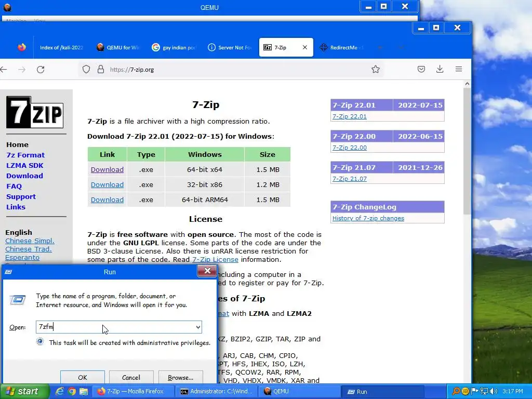Viewport: 532px width, 399px height.
Task: Download the 64-bit ARM64 .exe
Action: [107, 200]
